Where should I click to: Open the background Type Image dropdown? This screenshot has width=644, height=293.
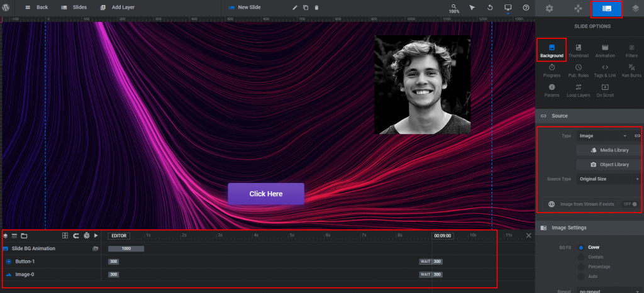coord(604,136)
